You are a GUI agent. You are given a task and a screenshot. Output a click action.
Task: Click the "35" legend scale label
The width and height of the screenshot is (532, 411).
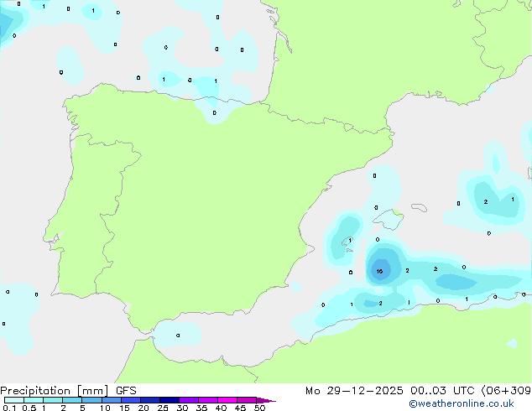(x=201, y=408)
